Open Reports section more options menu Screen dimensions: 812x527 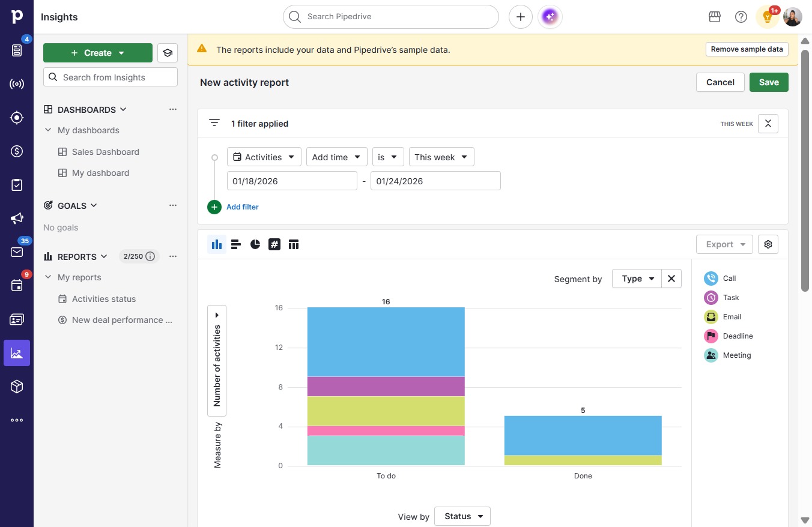pos(173,256)
